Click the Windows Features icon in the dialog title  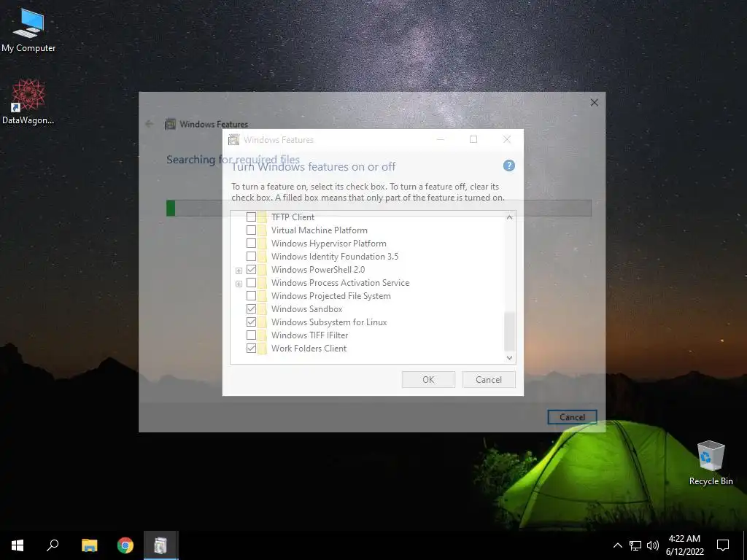pyautogui.click(x=233, y=139)
